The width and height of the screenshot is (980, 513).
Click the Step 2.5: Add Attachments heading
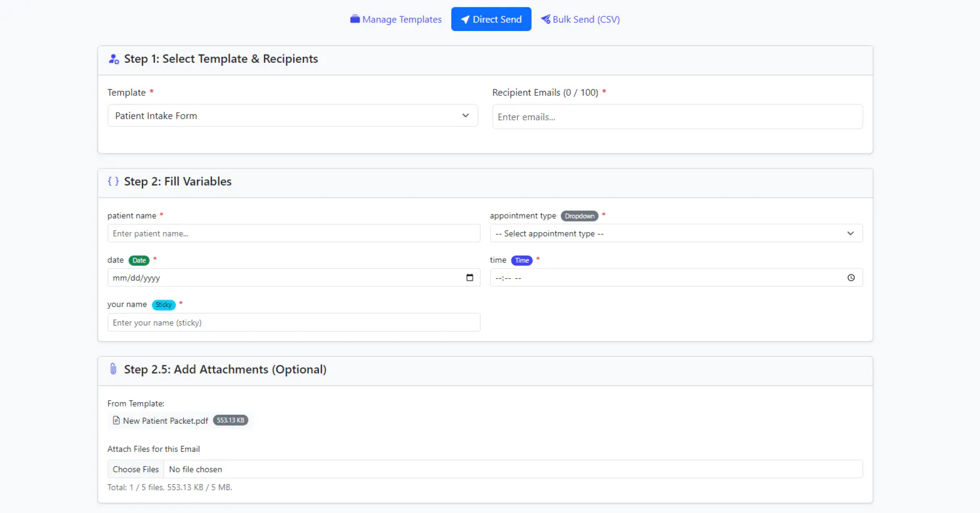click(x=225, y=369)
